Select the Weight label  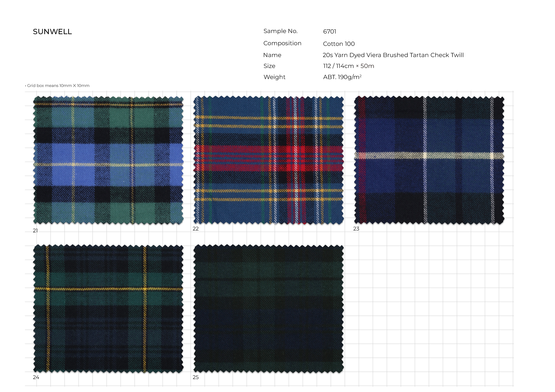274,77
